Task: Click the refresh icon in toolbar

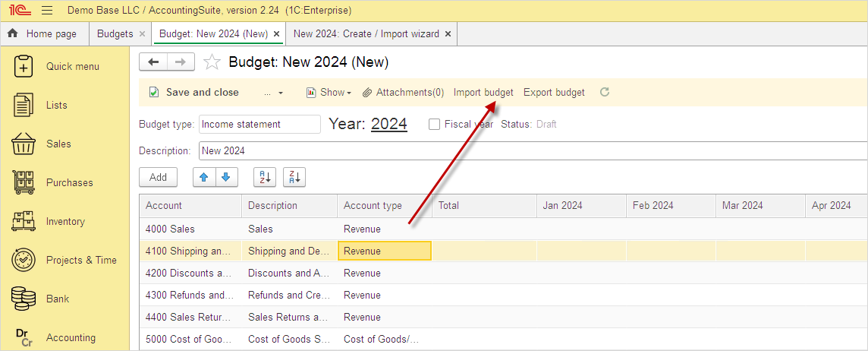Action: pos(605,92)
